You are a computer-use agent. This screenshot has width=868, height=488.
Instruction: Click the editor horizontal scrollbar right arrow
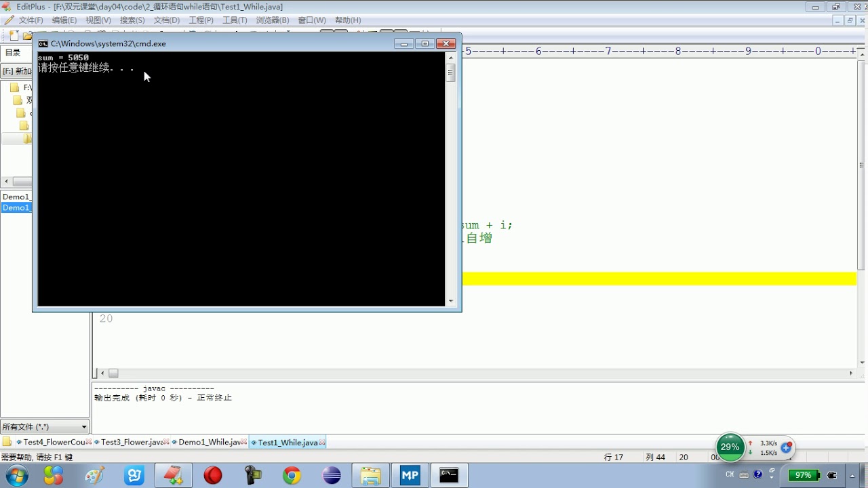(852, 373)
